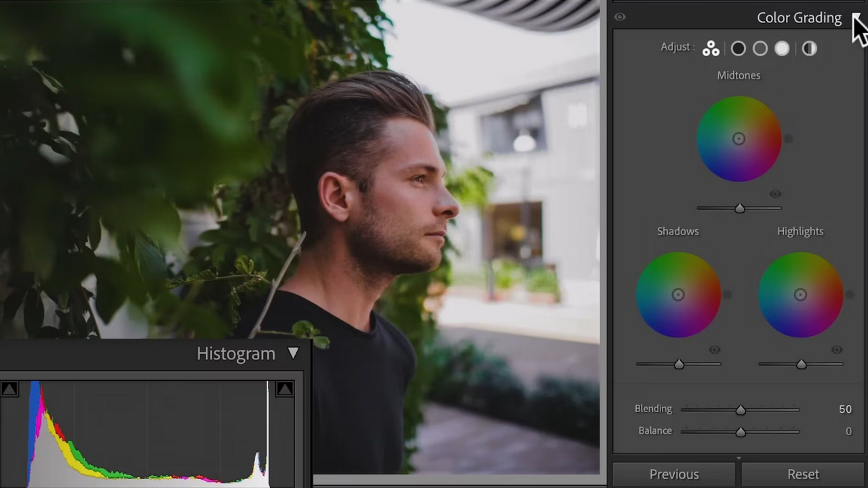Click the Balance slider handle
The width and height of the screenshot is (868, 488).
[741, 431]
